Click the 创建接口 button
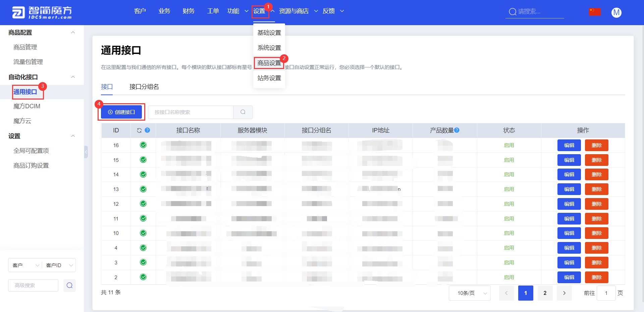The image size is (644, 312). (121, 112)
